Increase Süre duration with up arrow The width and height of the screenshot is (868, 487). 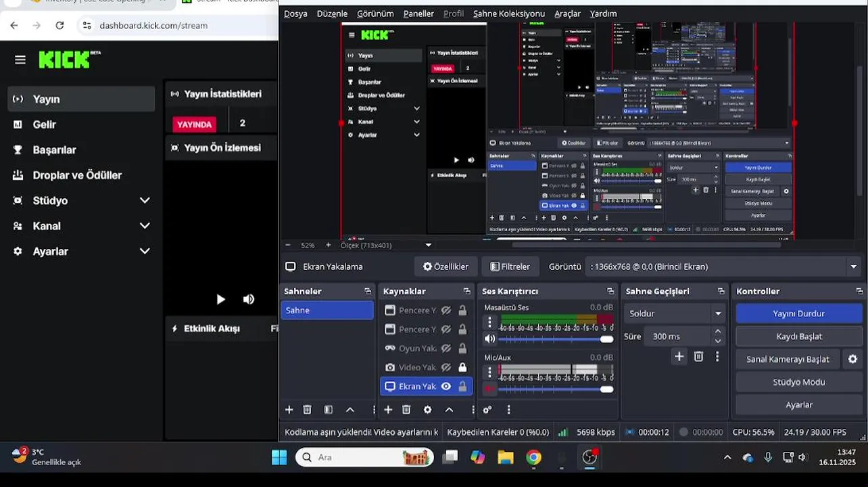pos(718,331)
